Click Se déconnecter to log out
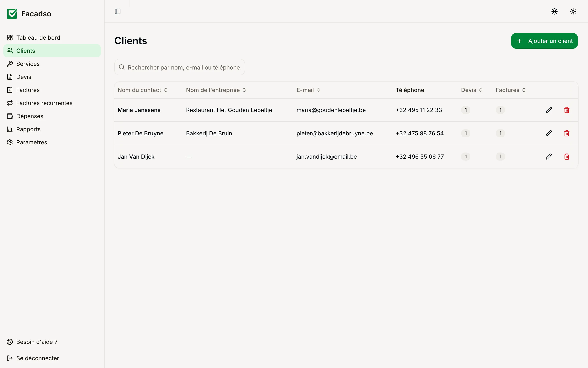Screen dimensions: 588x368 coord(52,358)
